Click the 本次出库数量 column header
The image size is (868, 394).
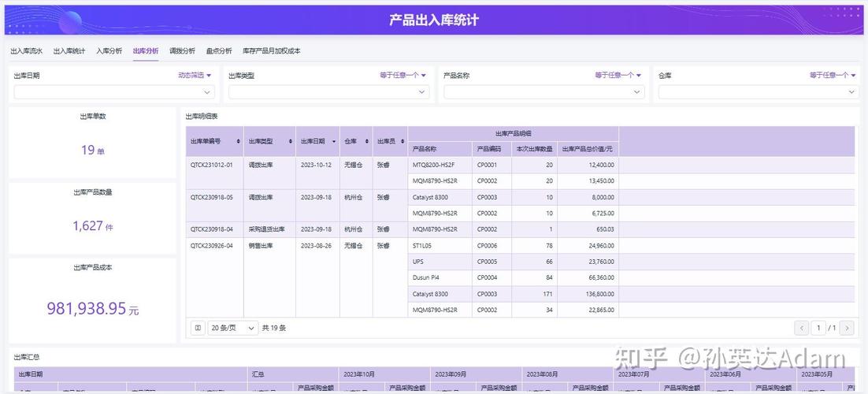point(534,149)
